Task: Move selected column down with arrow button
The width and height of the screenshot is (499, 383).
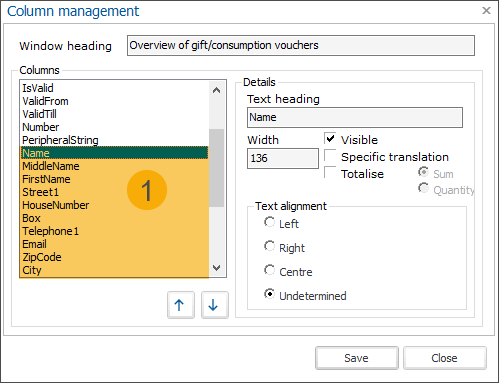Action: (215, 305)
